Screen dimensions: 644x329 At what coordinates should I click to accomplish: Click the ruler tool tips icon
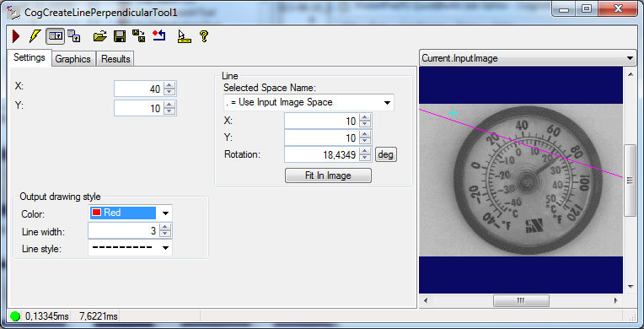184,36
